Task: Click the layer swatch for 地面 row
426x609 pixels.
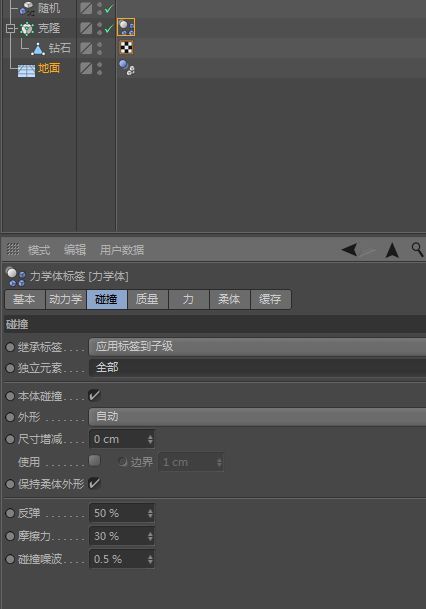Action: pyautogui.click(x=86, y=68)
